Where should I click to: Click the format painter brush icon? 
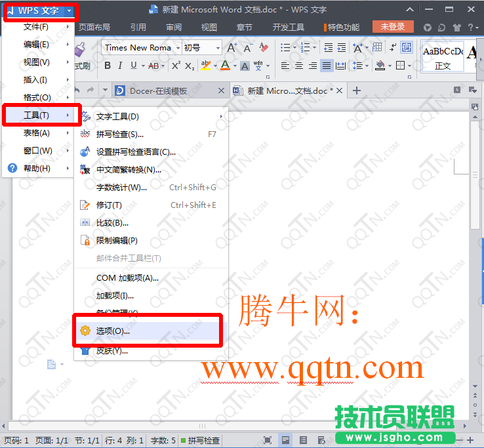tap(80, 50)
